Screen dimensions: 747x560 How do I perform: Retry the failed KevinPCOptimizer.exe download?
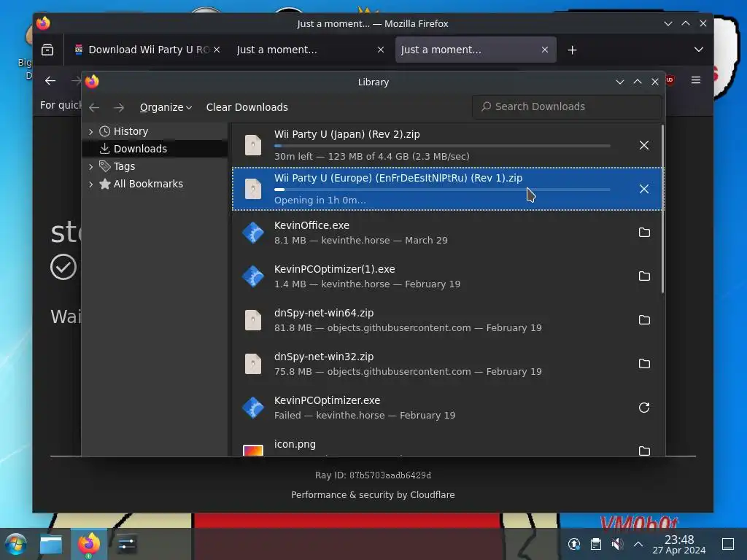click(644, 408)
